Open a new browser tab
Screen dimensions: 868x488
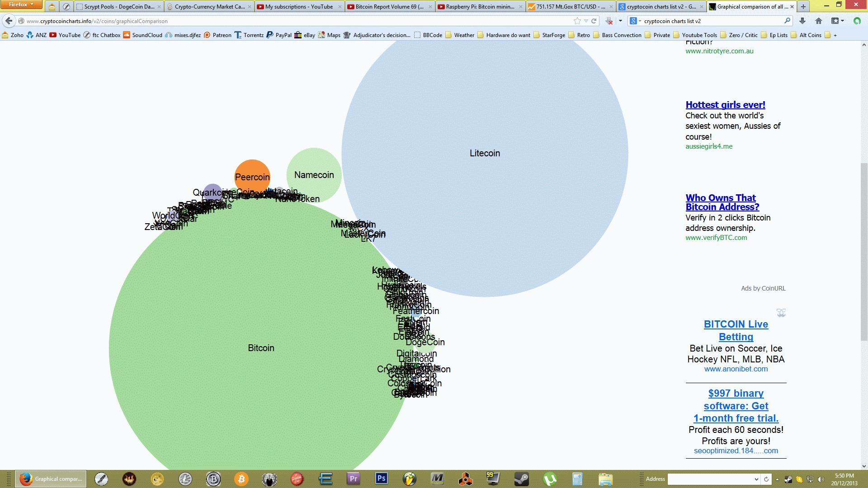pos(803,6)
